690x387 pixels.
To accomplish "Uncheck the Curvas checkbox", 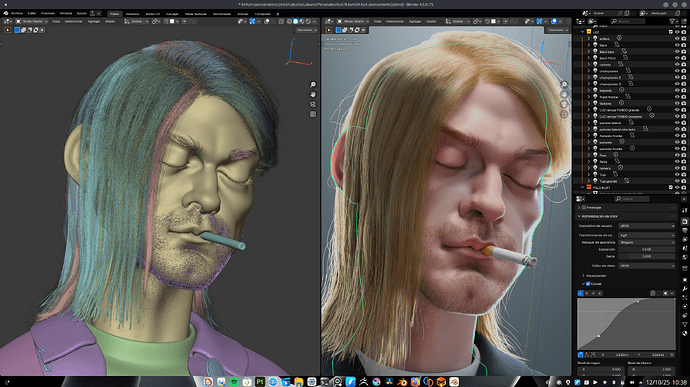I will click(x=588, y=284).
